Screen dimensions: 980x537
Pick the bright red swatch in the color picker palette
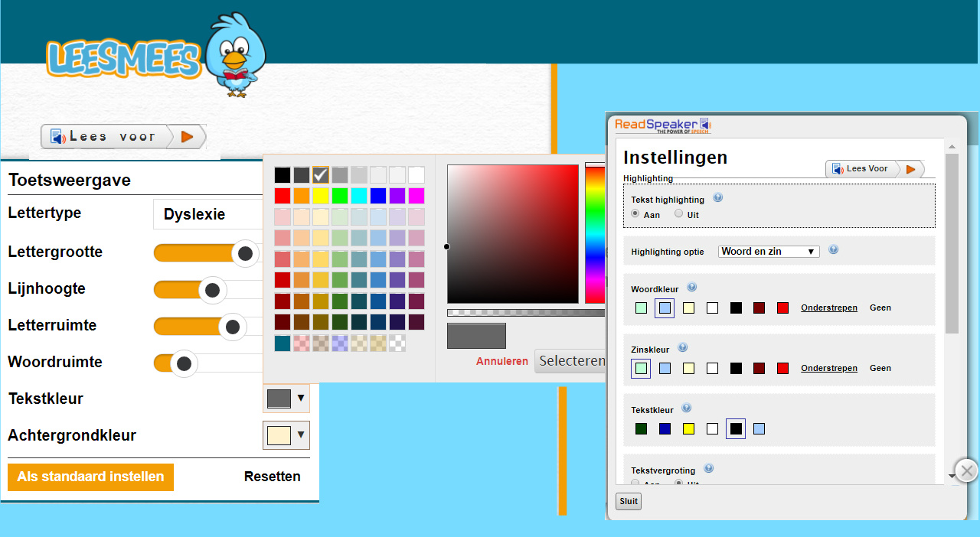tap(283, 196)
